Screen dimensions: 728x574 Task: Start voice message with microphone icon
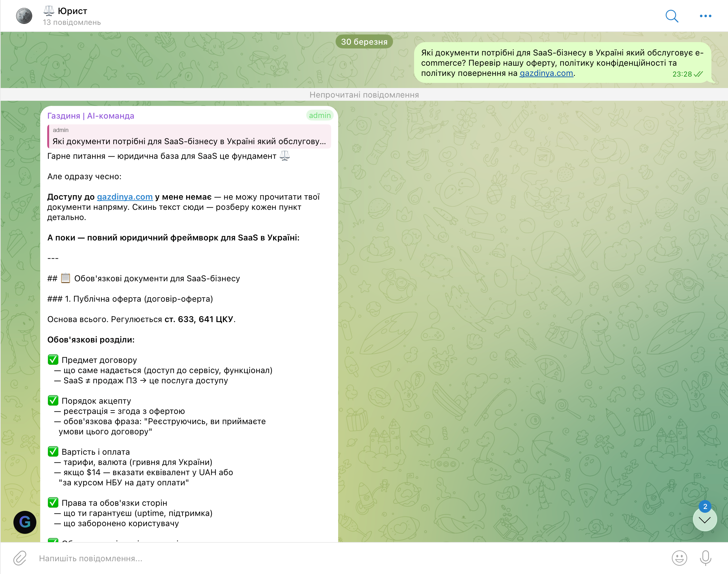coord(705,558)
